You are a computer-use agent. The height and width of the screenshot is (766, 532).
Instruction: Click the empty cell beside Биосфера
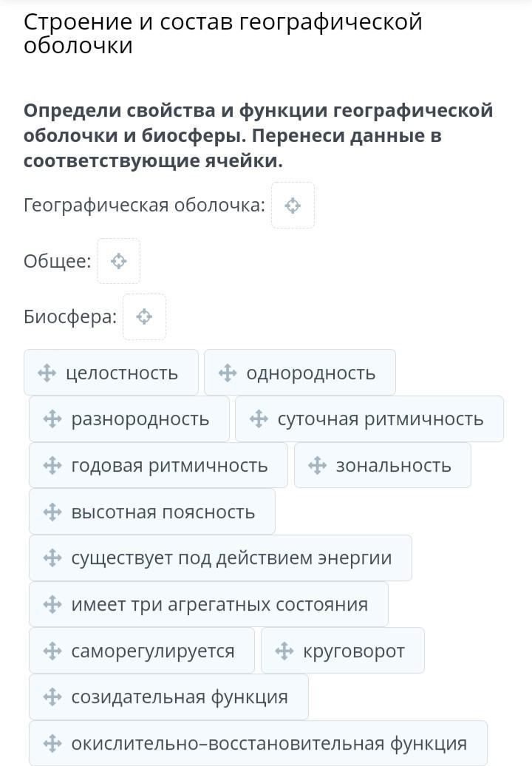(144, 317)
